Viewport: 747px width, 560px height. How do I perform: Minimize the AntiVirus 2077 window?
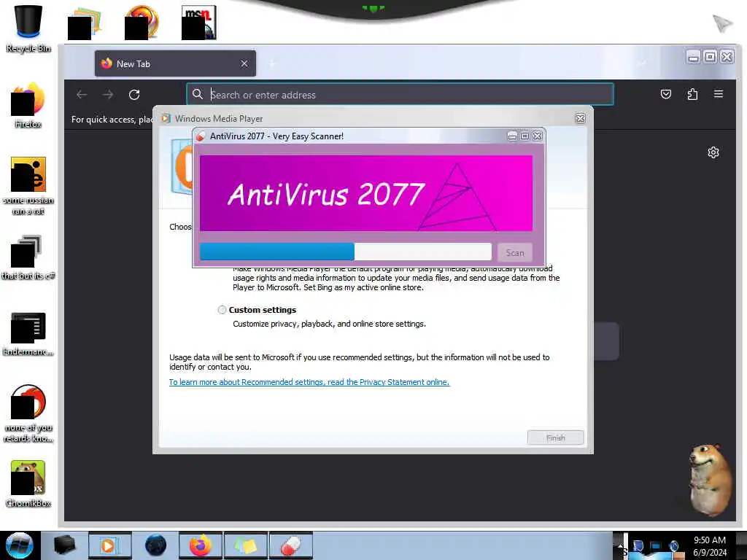(x=512, y=136)
